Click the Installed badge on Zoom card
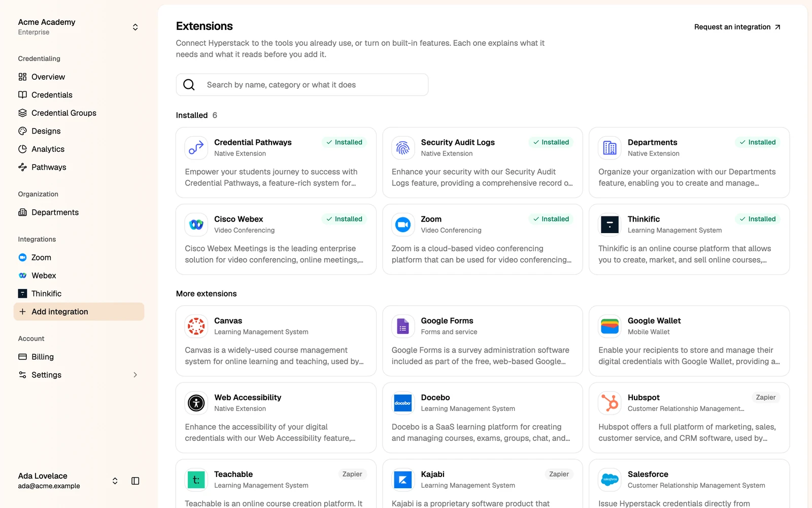Viewport: 812px width, 508px height. pyautogui.click(x=551, y=219)
